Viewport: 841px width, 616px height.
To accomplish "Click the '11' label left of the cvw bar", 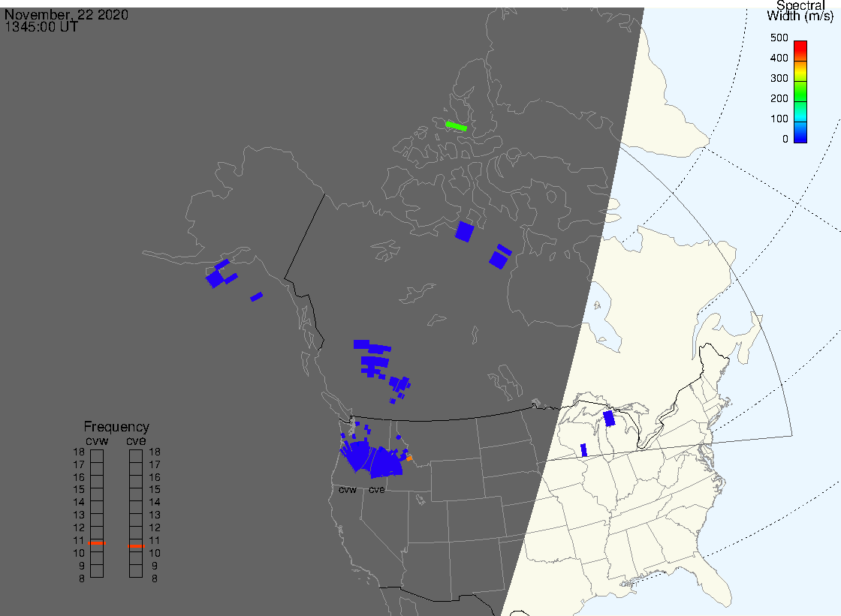I will tap(79, 540).
